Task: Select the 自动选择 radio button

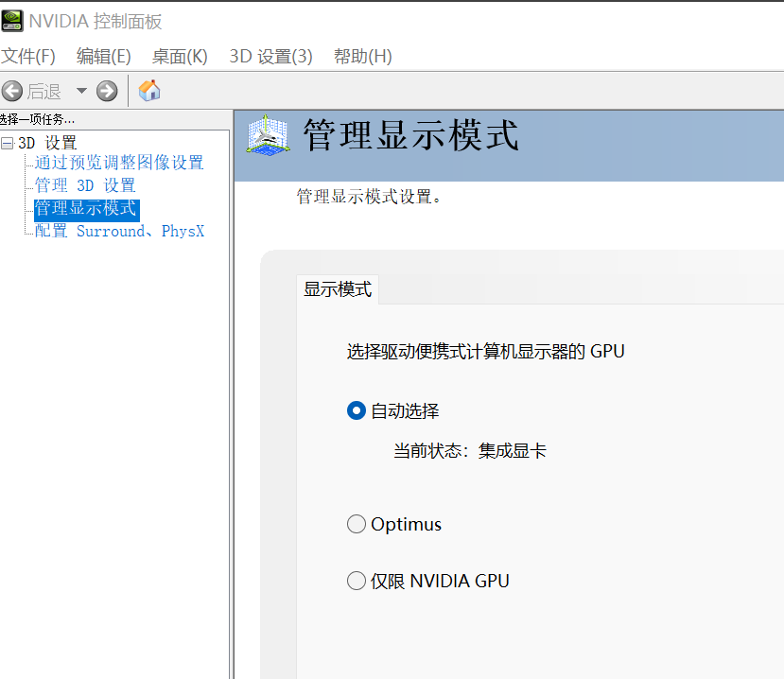Action: click(357, 411)
